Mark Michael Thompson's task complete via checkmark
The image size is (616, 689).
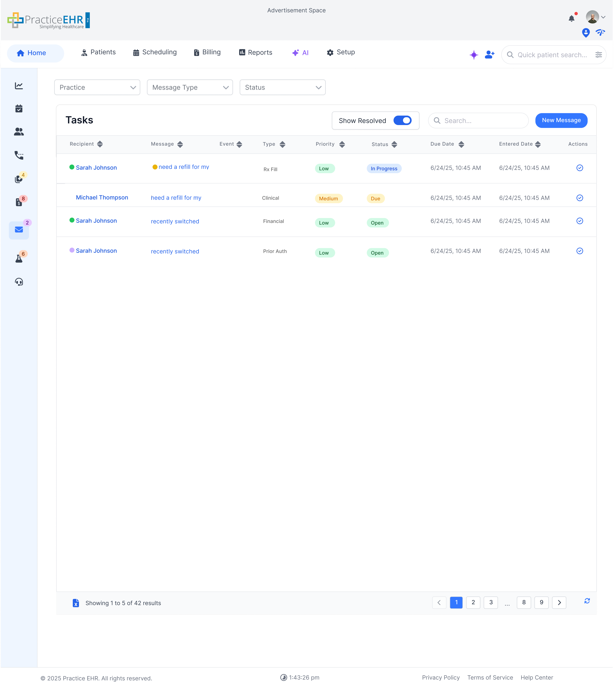click(x=579, y=198)
